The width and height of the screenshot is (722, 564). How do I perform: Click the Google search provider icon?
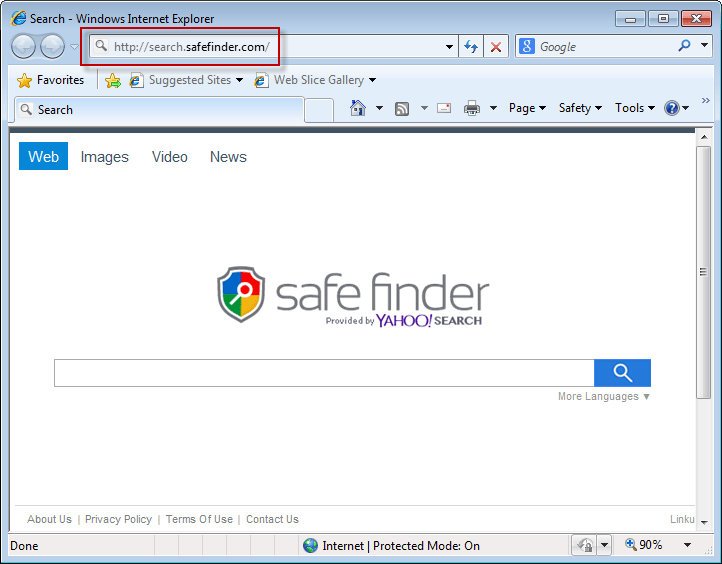[x=527, y=47]
